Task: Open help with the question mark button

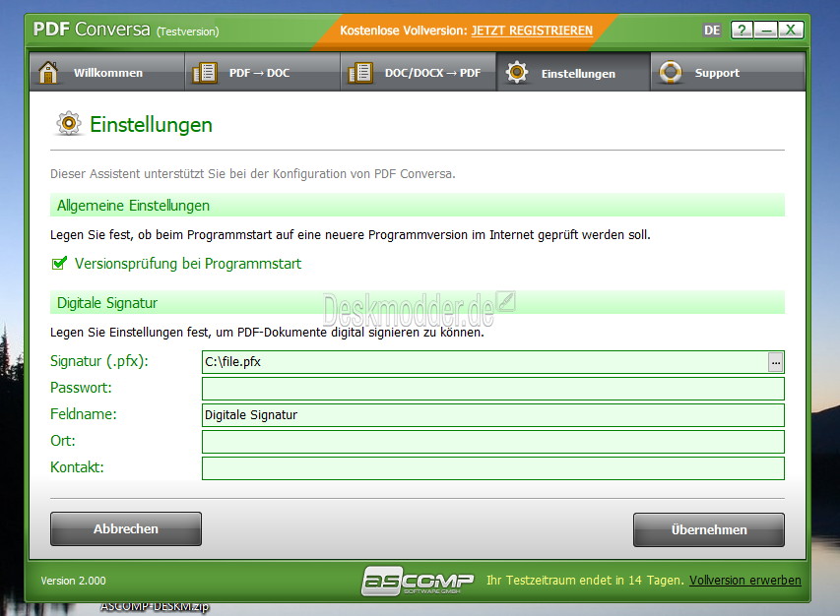Action: point(742,30)
